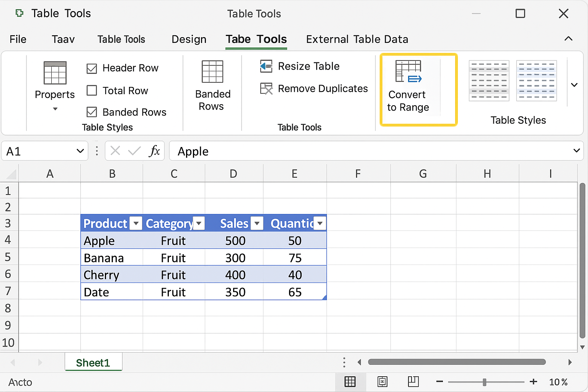Click the Resize Table label
Viewport: 588px width, 392px height.
click(309, 66)
